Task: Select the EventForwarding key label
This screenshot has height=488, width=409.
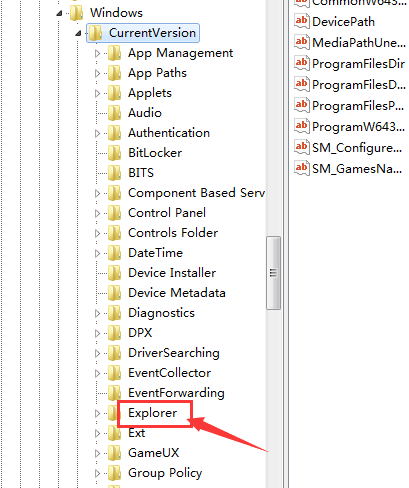Action: click(176, 393)
